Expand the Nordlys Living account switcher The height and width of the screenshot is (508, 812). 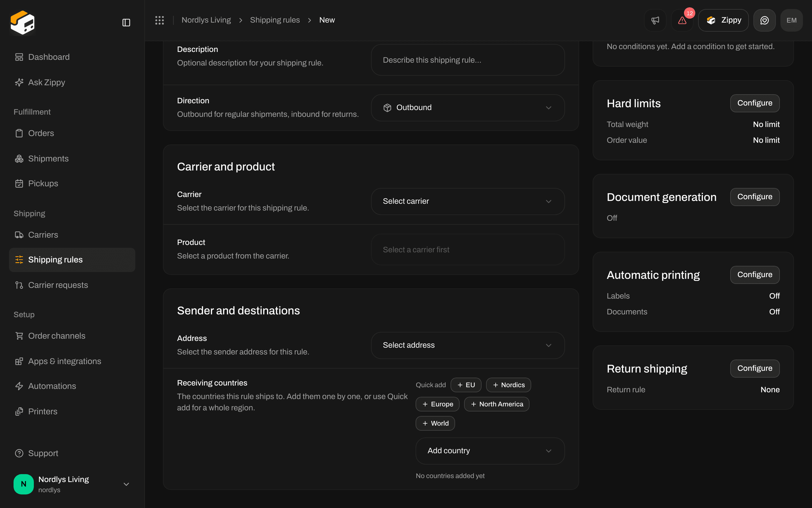[72, 484]
